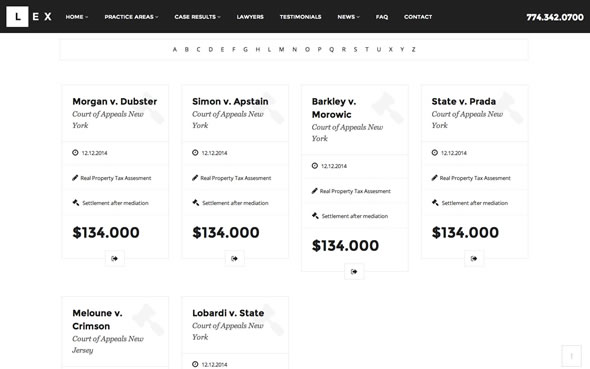Click the clock icon in State v. Prada card

(435, 153)
